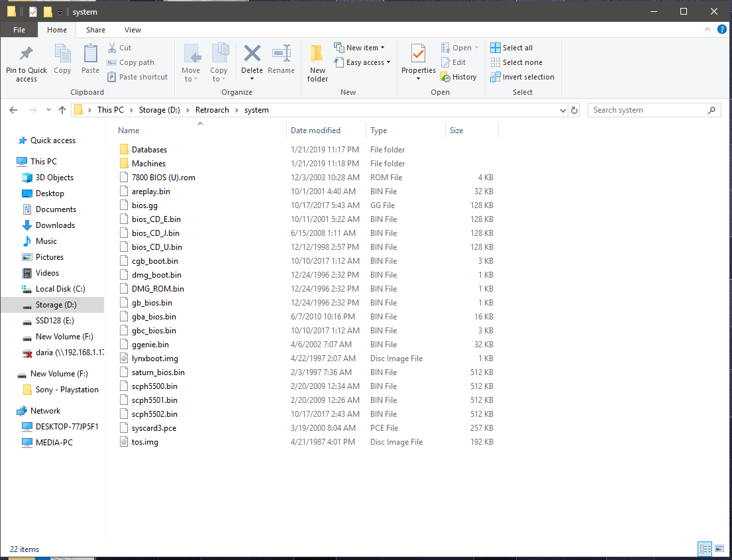Cut the selected item
Viewport: 732px width, 560px height.
pos(119,48)
